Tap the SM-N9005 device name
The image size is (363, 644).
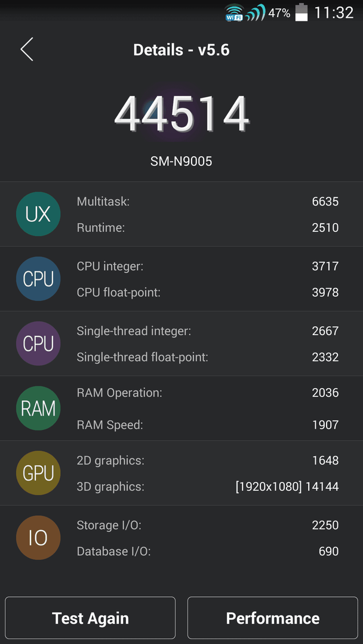pyautogui.click(x=181, y=162)
